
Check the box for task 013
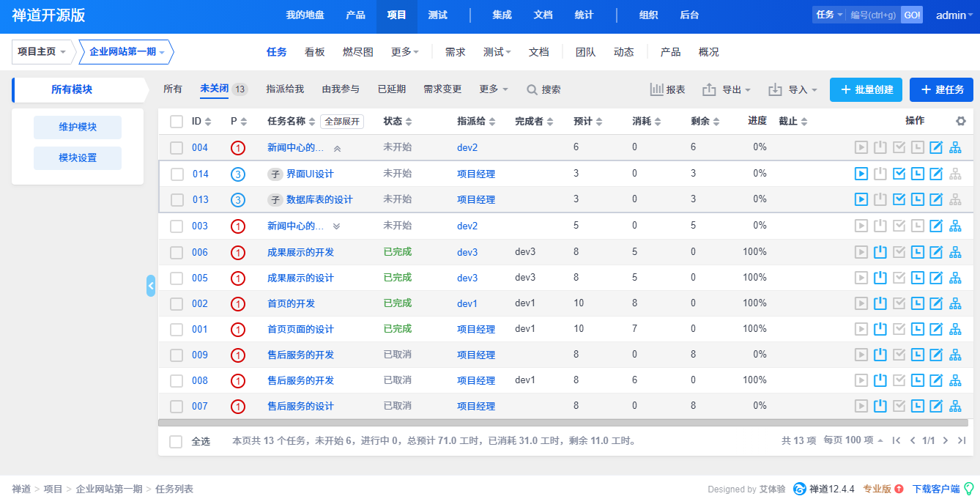[x=177, y=200]
